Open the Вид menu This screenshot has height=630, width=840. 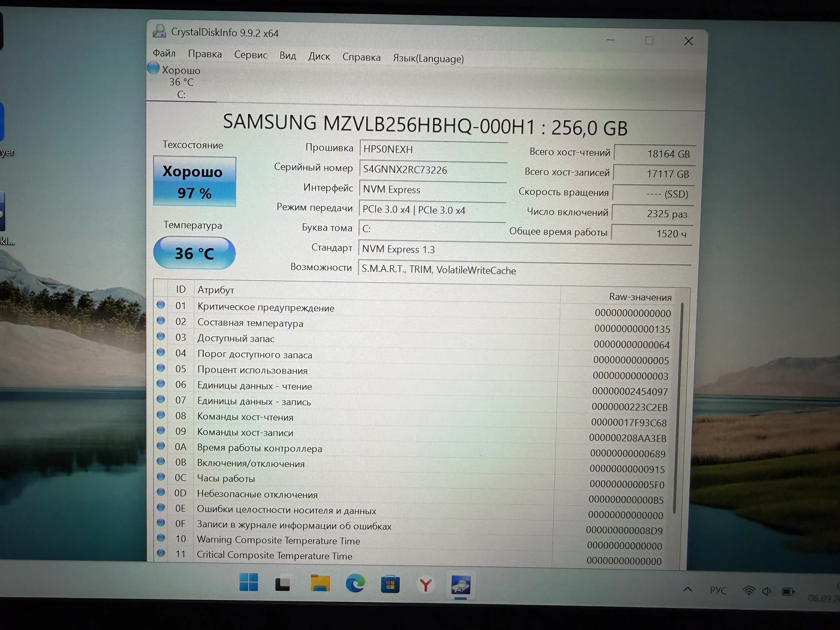(x=287, y=56)
